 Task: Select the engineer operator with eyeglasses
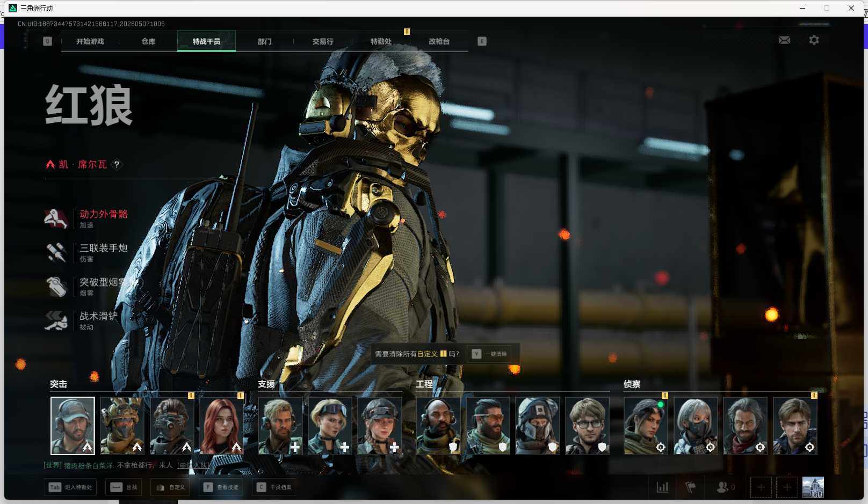pos(588,426)
